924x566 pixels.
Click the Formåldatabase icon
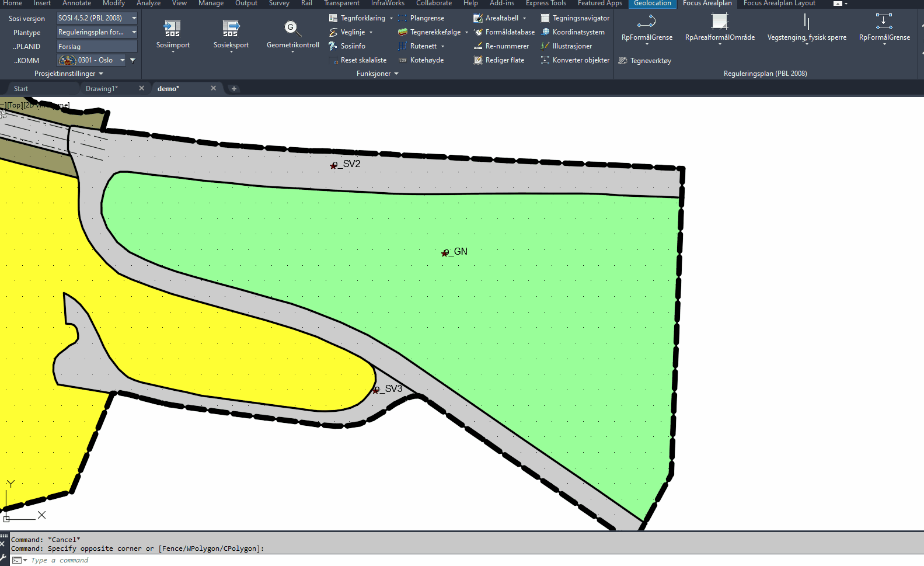[478, 32]
